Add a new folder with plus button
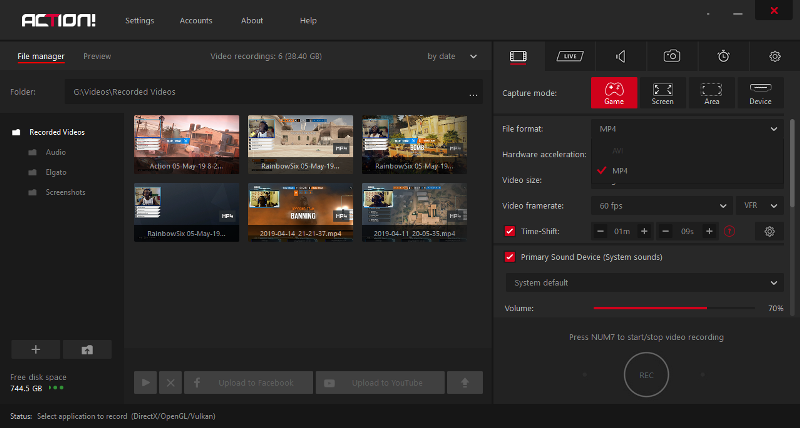800x428 pixels. click(36, 349)
